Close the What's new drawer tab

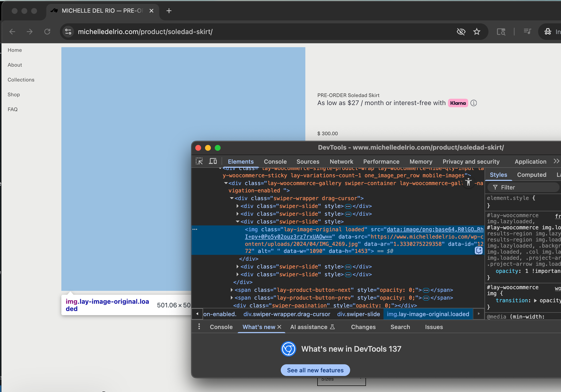(280, 327)
